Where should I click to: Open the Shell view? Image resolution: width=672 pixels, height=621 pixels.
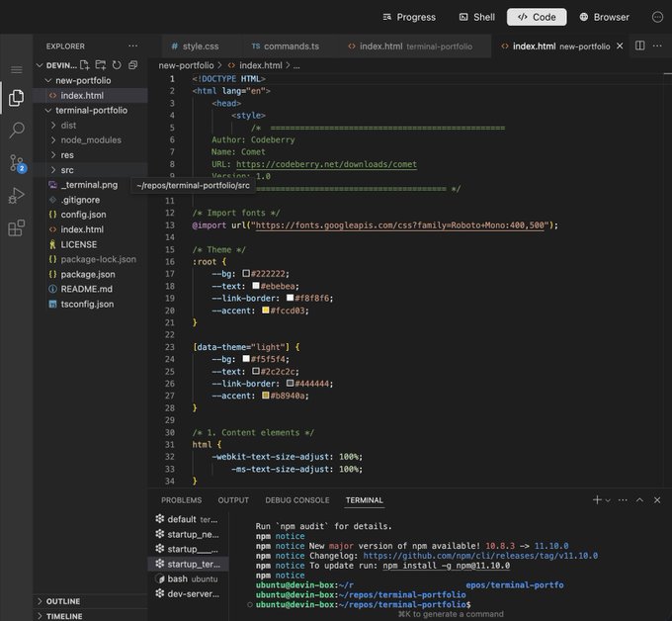tap(477, 17)
